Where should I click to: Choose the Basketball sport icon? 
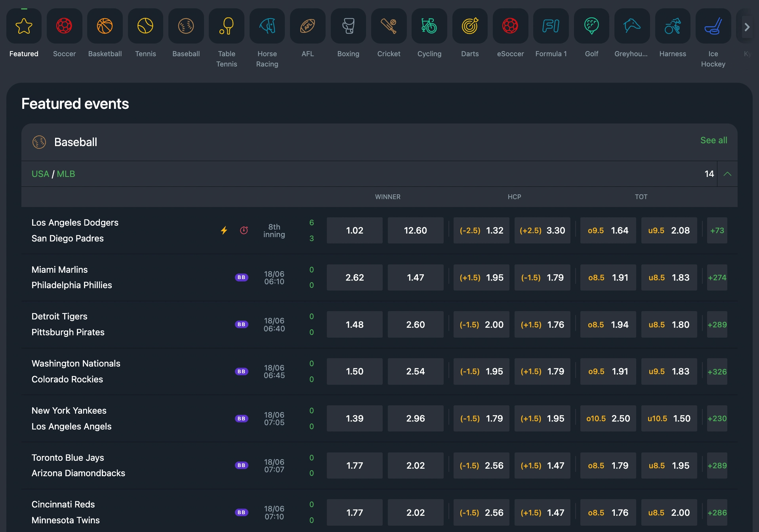click(x=105, y=26)
